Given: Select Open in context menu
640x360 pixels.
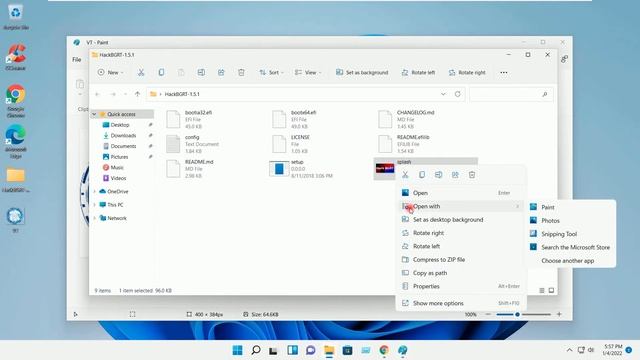Looking at the screenshot, I should click(461, 193).
